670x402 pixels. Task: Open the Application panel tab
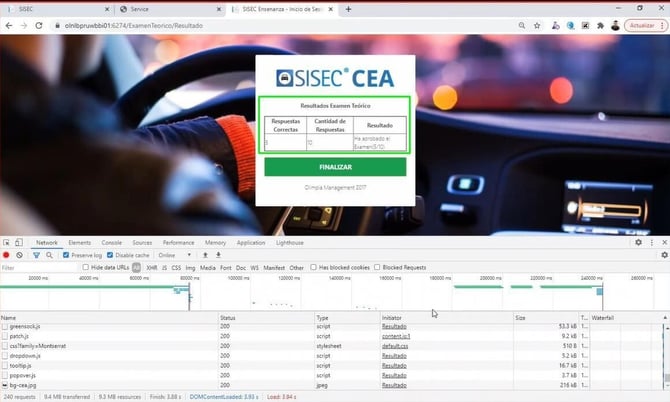click(x=251, y=243)
